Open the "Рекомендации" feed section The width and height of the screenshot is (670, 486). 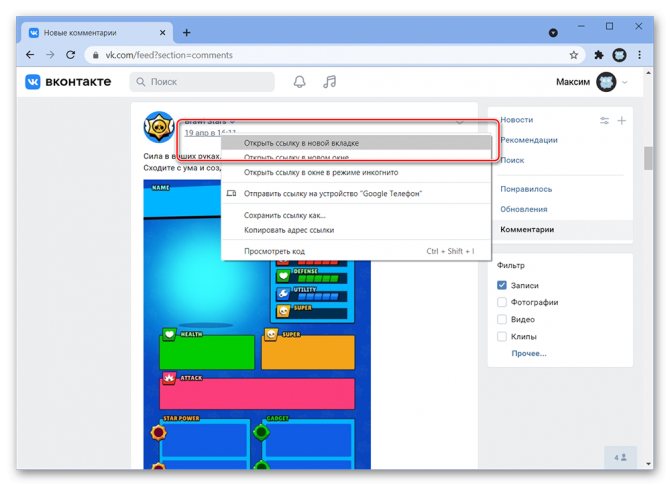coord(529,140)
